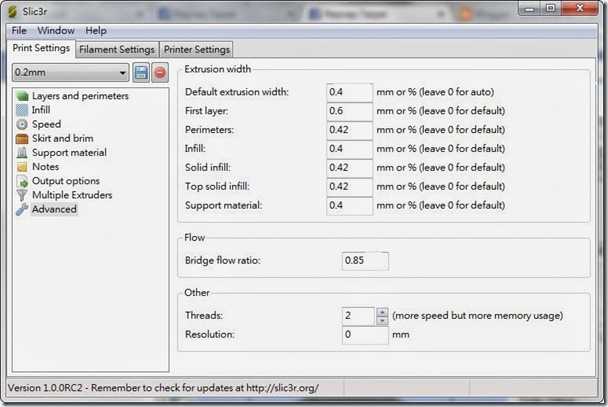Delete the preset with red icon

(160, 72)
